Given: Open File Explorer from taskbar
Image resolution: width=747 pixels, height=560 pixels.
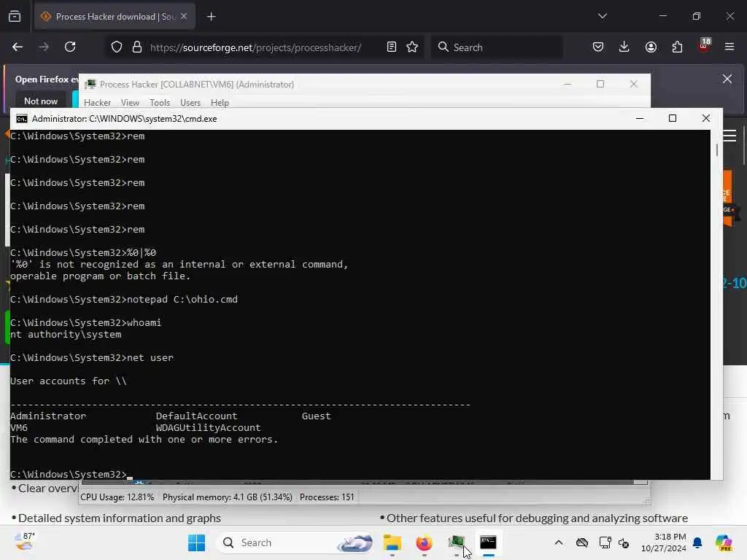Looking at the screenshot, I should [x=392, y=542].
